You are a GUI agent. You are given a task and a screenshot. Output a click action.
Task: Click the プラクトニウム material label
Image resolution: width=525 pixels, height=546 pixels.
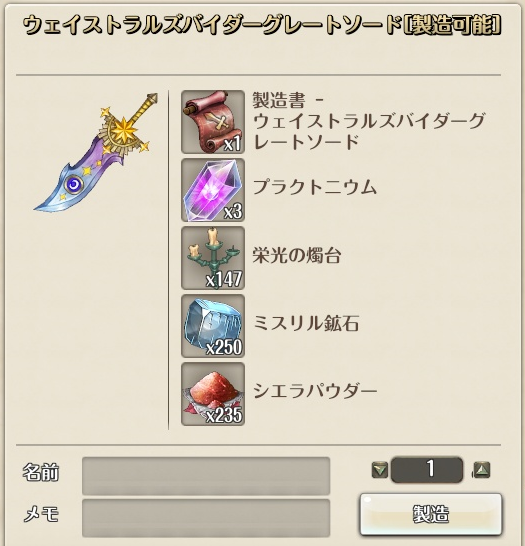(x=315, y=187)
